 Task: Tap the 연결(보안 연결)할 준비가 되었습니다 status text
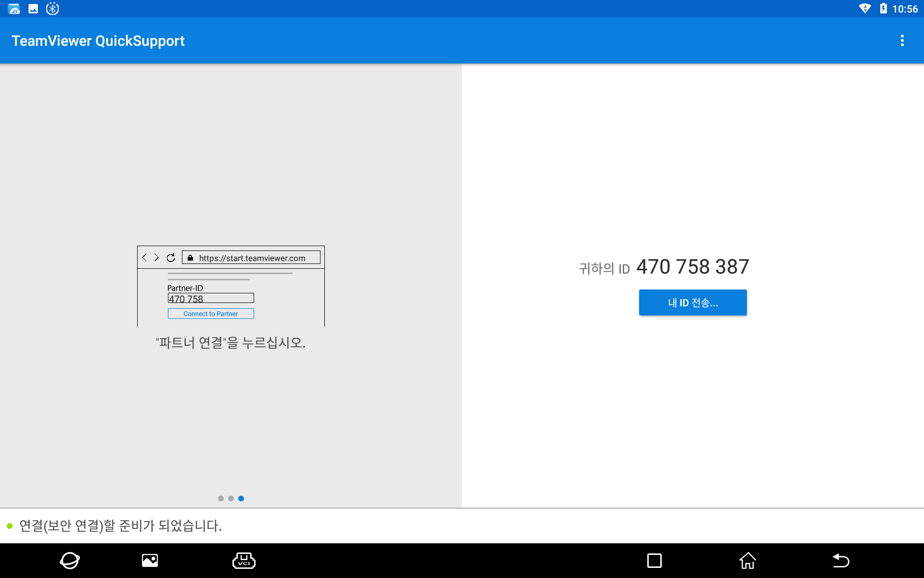click(120, 525)
